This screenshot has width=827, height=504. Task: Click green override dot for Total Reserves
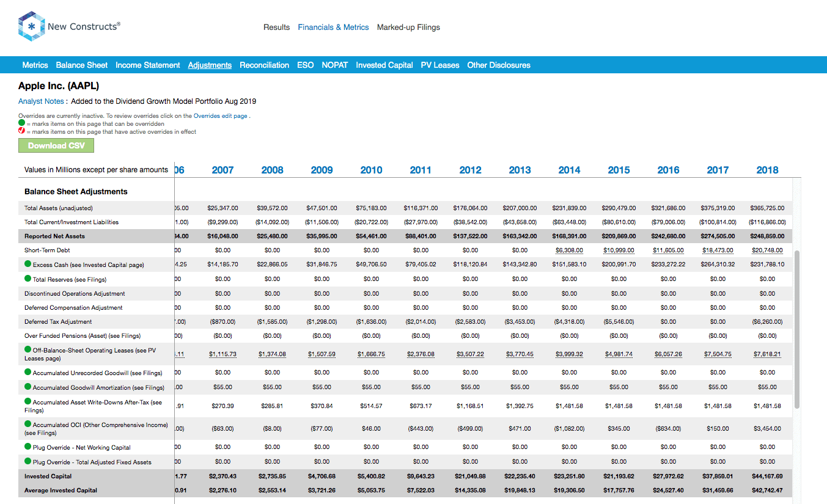pos(28,279)
